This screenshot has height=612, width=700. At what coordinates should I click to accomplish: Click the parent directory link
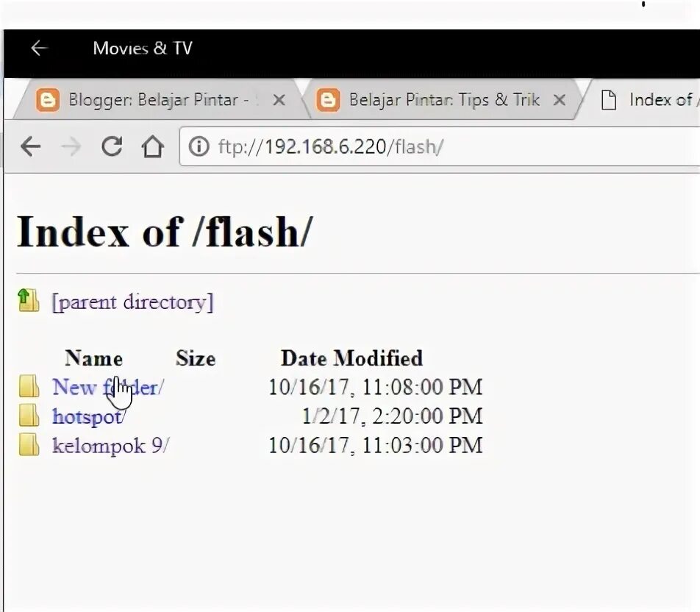(x=132, y=302)
